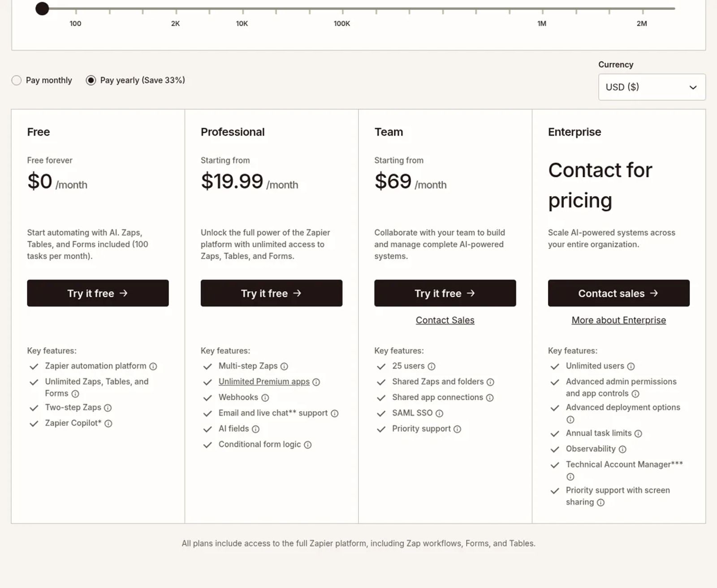717x588 pixels.
Task: Click the $69 Team plan price
Action: [x=393, y=182]
